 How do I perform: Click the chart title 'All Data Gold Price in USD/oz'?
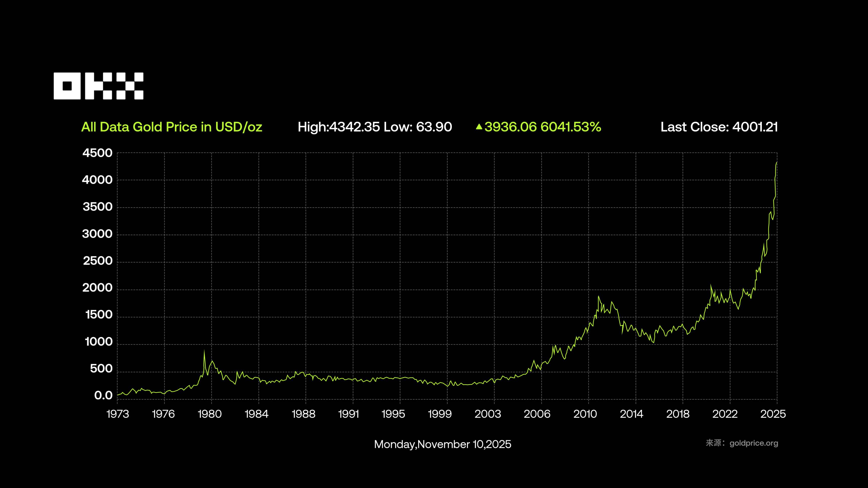point(172,127)
